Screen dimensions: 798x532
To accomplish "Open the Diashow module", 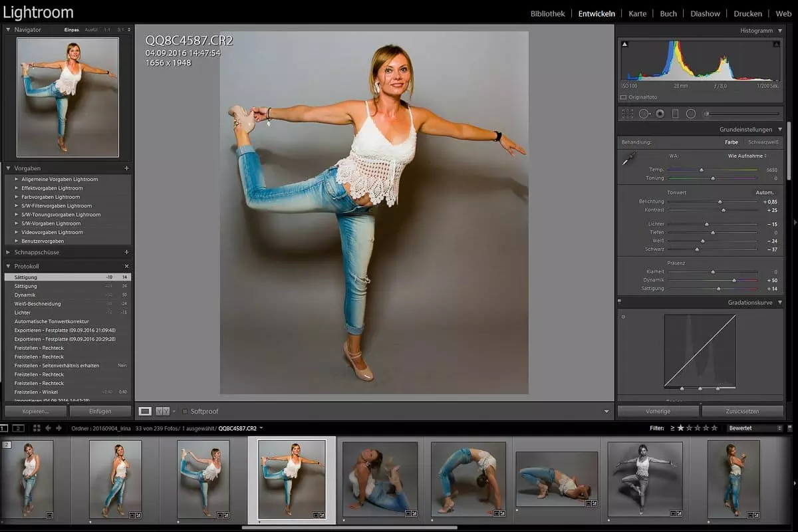I will [x=705, y=13].
